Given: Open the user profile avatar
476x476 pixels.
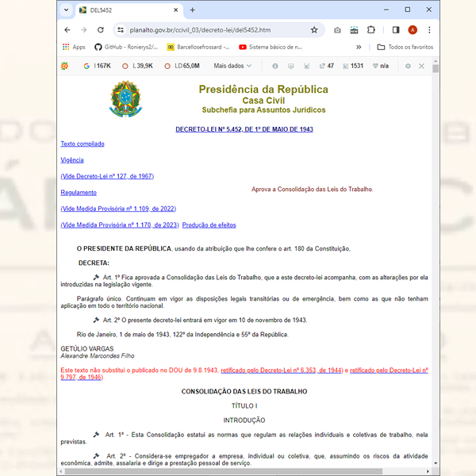Looking at the screenshot, I should click(413, 30).
